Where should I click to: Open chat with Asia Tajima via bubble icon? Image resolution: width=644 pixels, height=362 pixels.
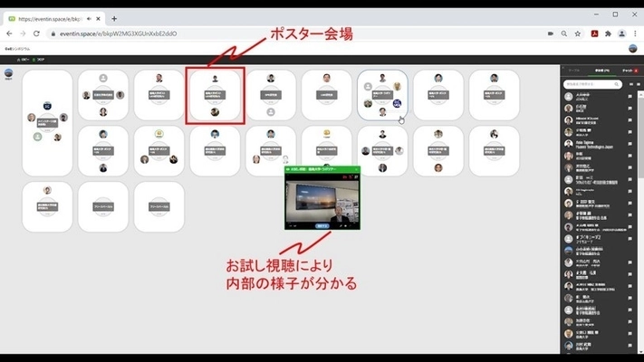click(630, 144)
